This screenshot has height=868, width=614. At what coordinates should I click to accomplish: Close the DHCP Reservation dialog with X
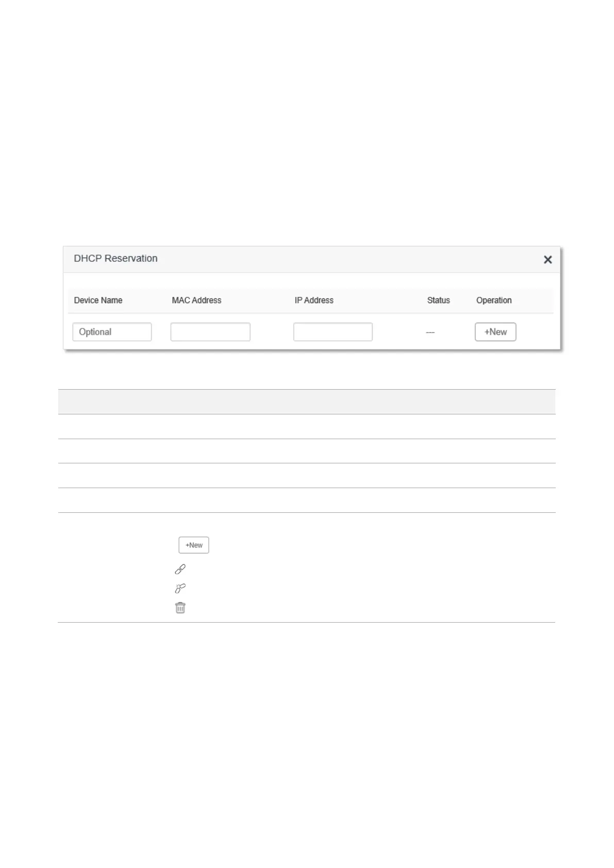click(547, 260)
